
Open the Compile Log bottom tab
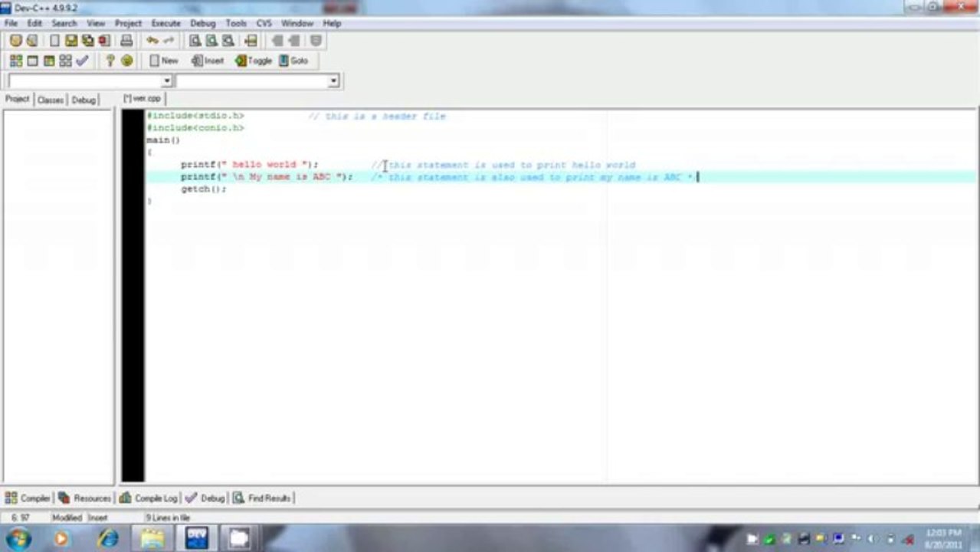click(149, 498)
